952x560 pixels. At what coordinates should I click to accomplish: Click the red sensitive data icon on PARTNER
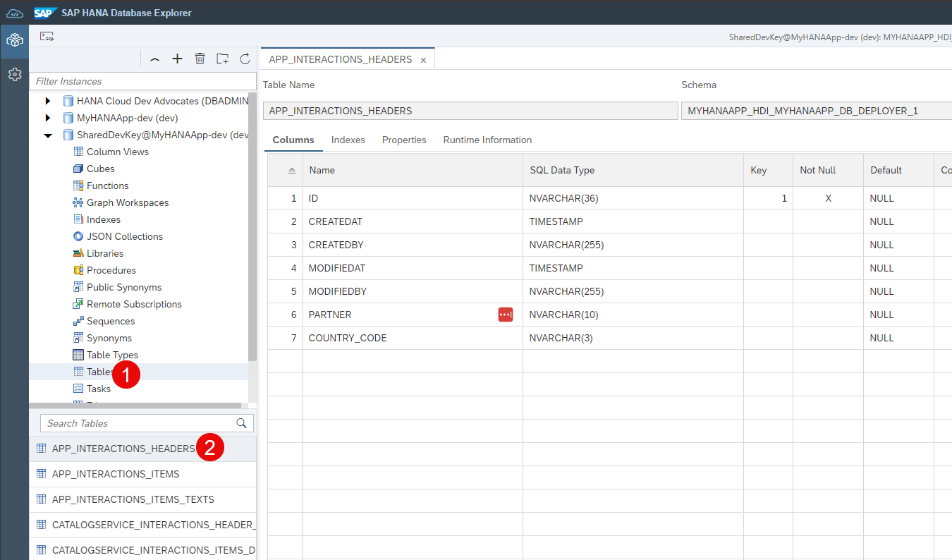coord(506,315)
